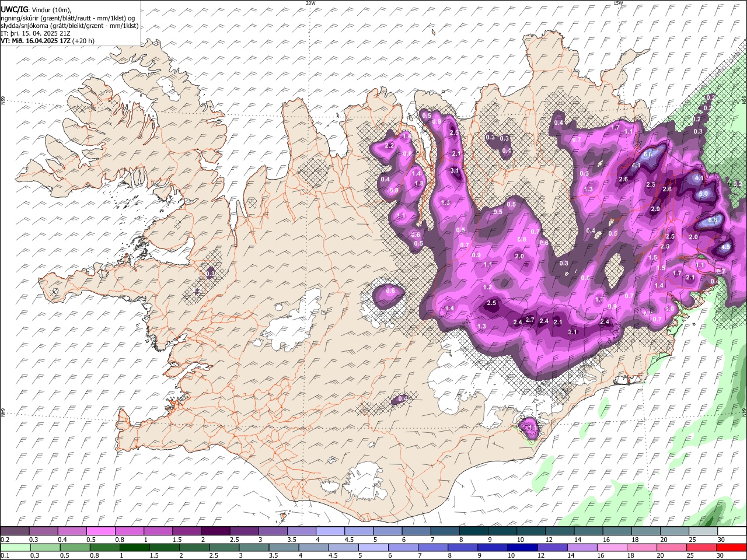Select the dark mauve 0.2 swatch in the top legend row
Viewport: 747px width, 560px height.
(15, 531)
